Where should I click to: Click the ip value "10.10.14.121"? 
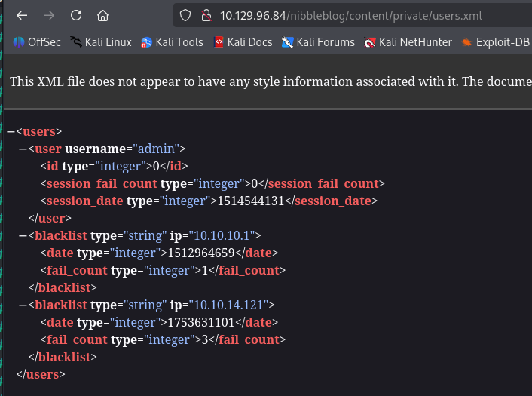pyautogui.click(x=228, y=305)
